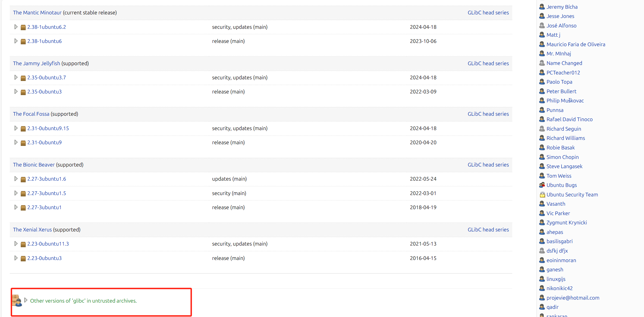The width and height of the screenshot is (644, 317).
Task: Expand other versions in untrusted archives
Action: tap(26, 300)
